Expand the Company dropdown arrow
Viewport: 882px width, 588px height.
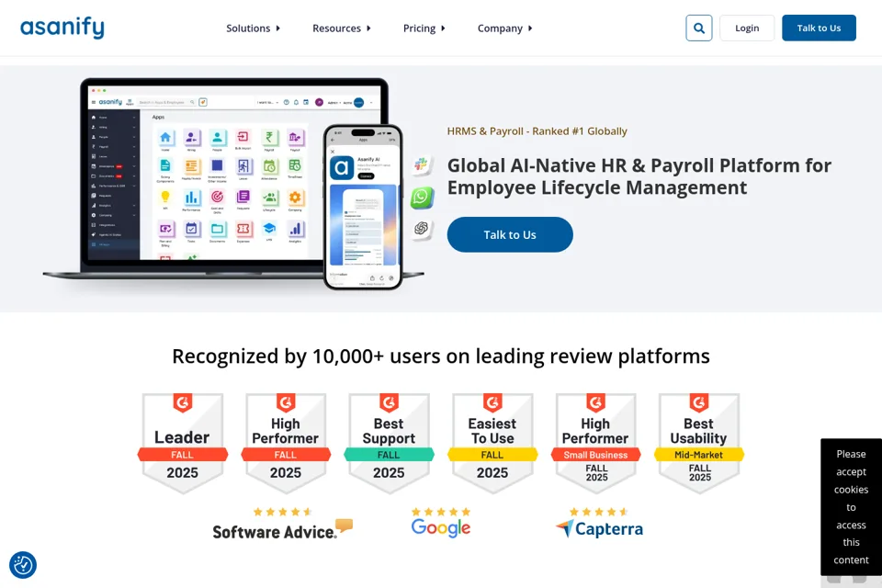(x=530, y=28)
